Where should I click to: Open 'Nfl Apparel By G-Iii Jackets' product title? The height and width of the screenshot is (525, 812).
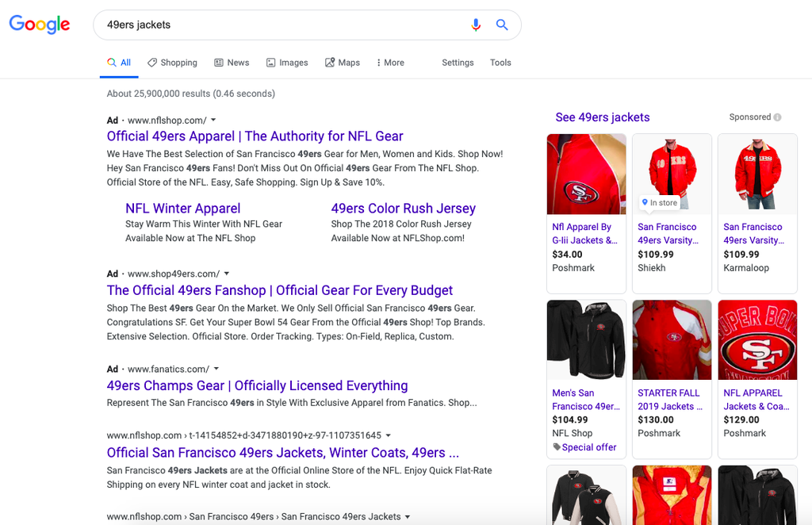click(x=584, y=233)
